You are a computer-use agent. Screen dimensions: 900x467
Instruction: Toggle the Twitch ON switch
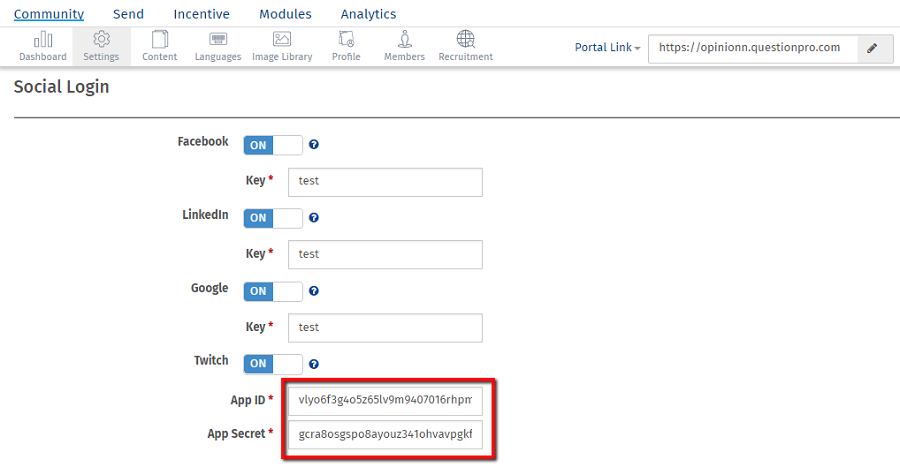point(273,364)
